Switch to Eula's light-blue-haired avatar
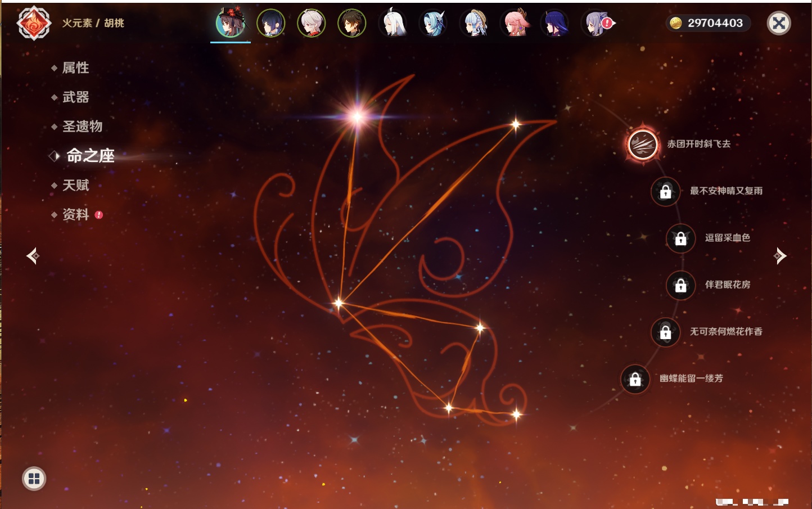 tap(433, 23)
